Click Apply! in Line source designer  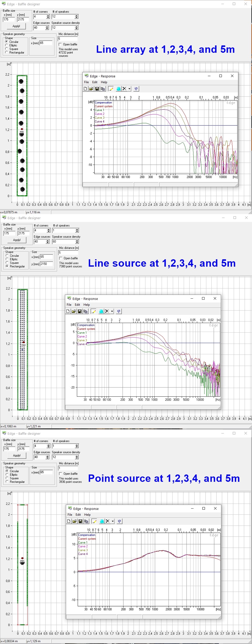pyautogui.click(x=17, y=240)
